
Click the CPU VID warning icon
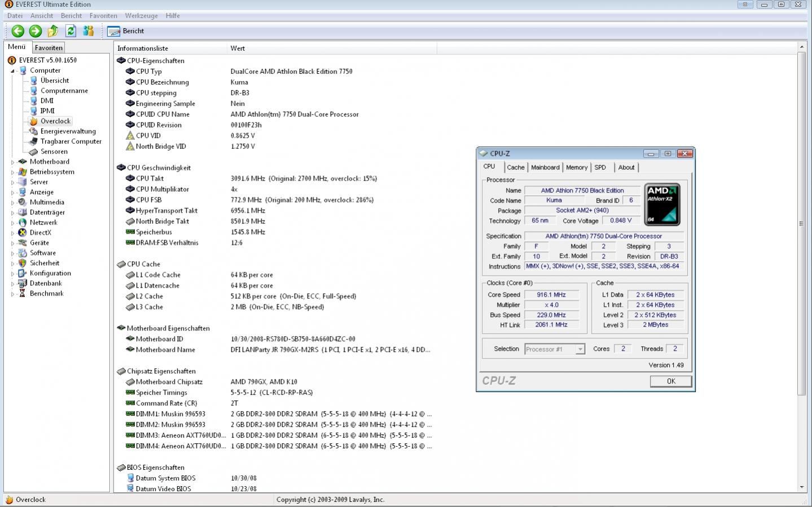130,135
